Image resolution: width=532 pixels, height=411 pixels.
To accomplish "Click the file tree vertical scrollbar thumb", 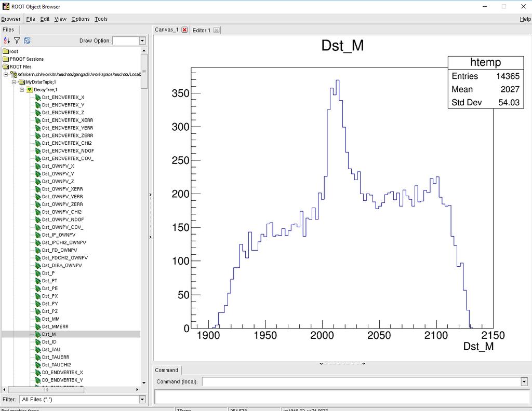I will [x=144, y=71].
